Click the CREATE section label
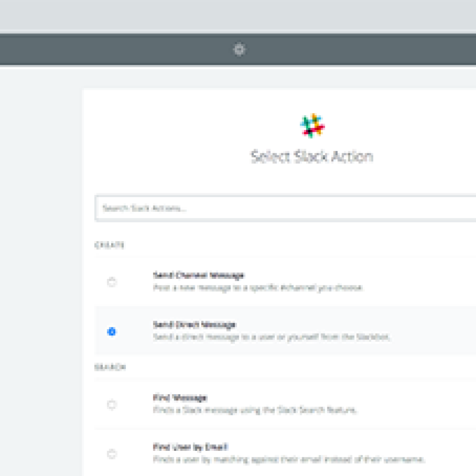 (109, 245)
